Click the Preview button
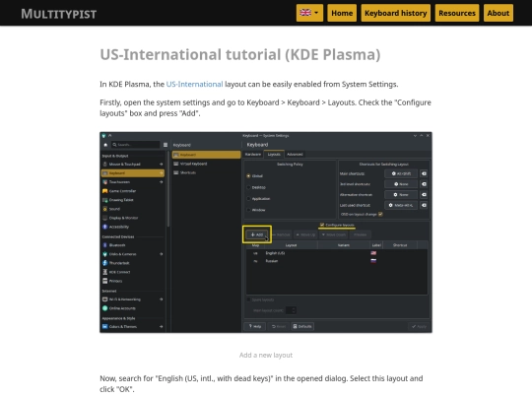 pyautogui.click(x=360, y=234)
